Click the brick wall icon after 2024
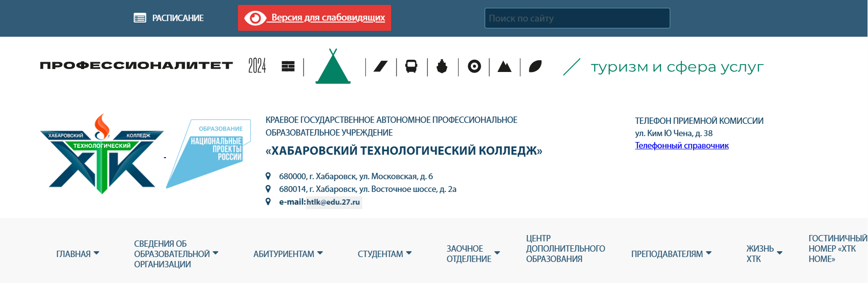The width and height of the screenshot is (868, 283). [288, 67]
